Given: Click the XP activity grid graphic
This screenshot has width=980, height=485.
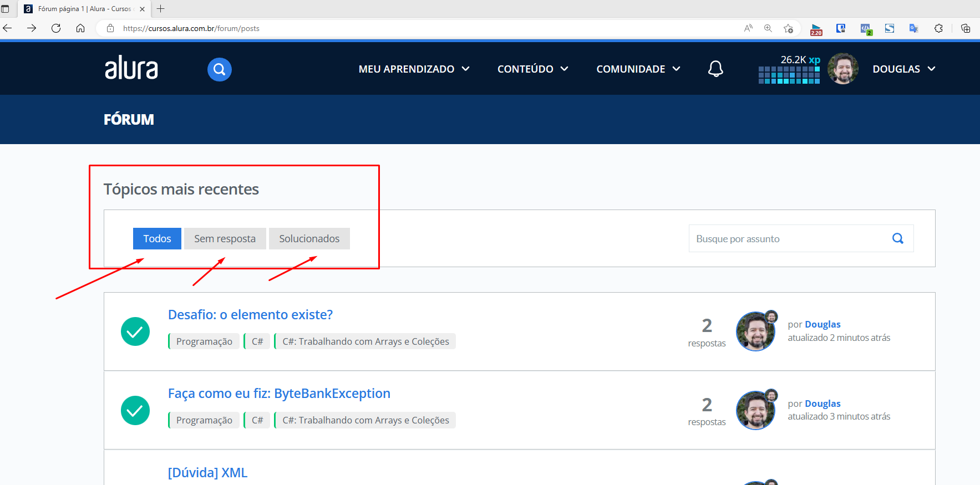Looking at the screenshot, I should (789, 75).
